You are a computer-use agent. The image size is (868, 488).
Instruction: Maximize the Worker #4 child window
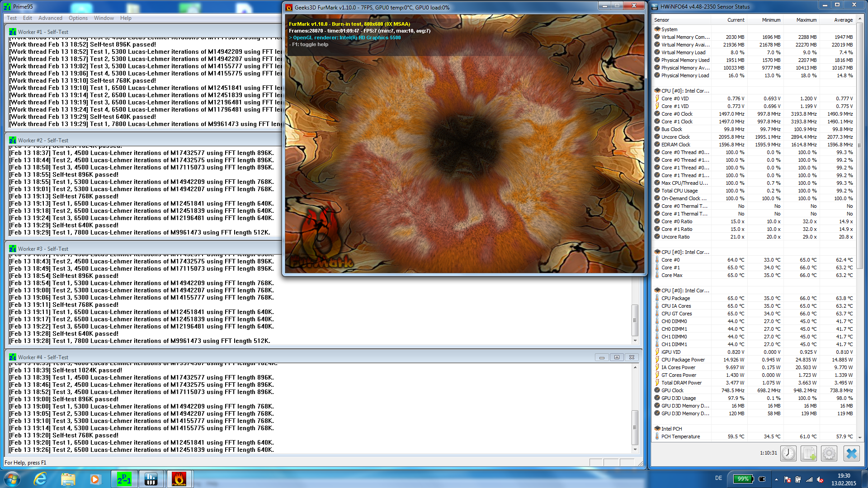click(617, 357)
